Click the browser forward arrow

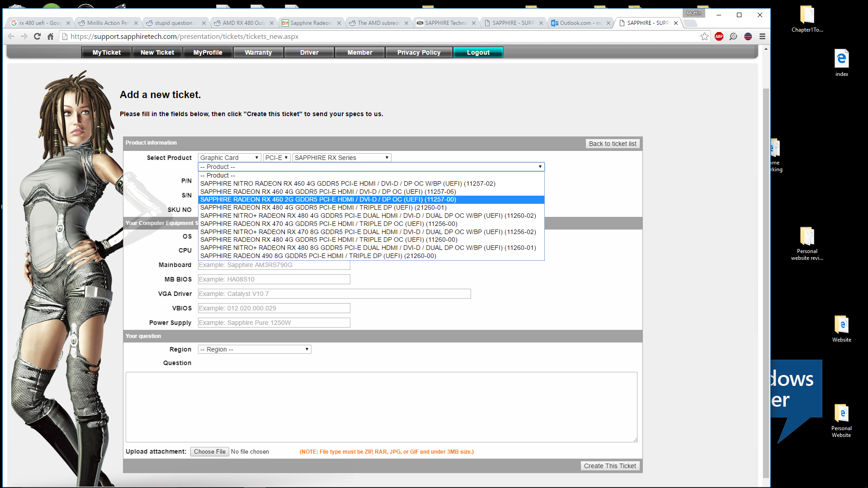[24, 37]
